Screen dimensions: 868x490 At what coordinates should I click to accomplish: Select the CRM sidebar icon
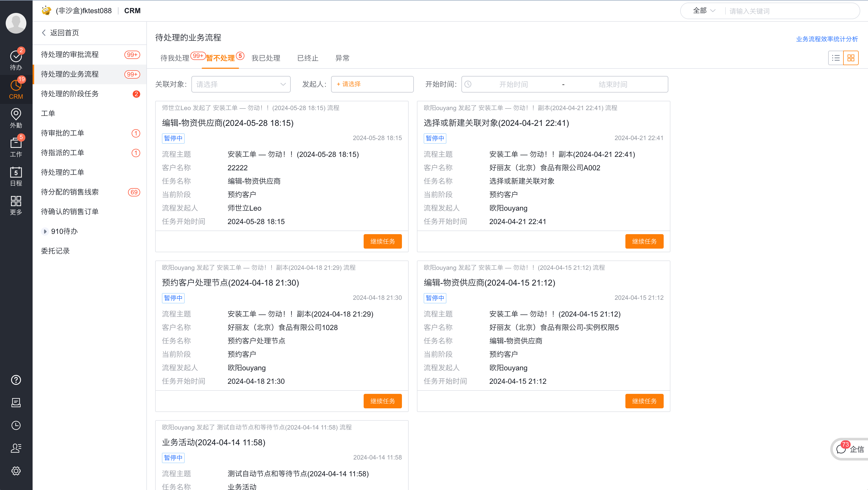pos(16,89)
